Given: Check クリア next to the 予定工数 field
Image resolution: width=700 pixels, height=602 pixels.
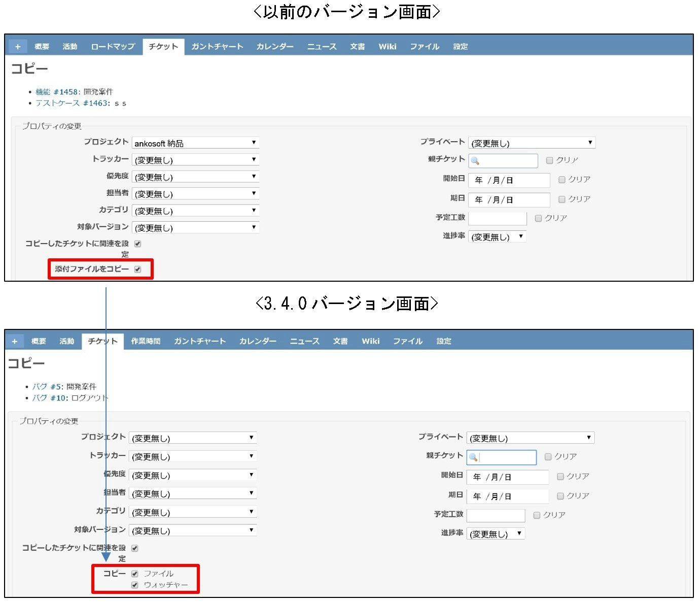Looking at the screenshot, I should pos(538,218).
